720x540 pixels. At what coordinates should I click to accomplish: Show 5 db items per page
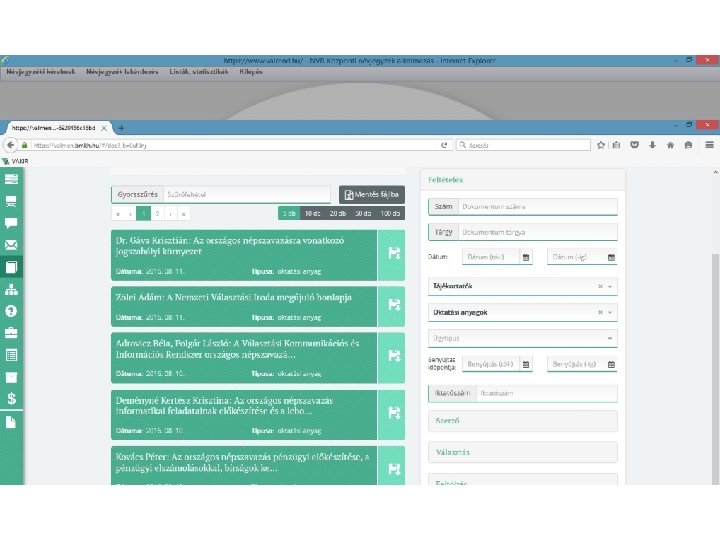[x=289, y=214]
